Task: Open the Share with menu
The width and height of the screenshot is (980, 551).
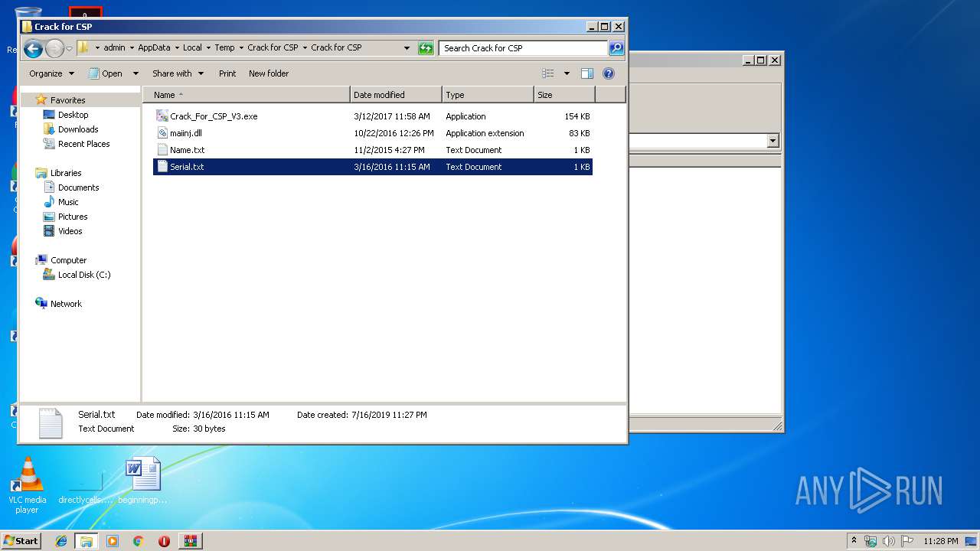Action: [178, 73]
